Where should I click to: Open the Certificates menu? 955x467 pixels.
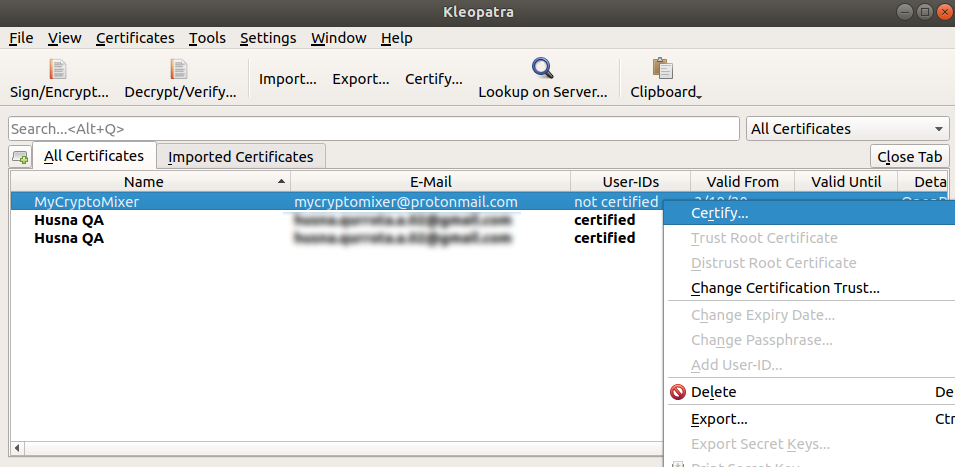pyautogui.click(x=135, y=38)
